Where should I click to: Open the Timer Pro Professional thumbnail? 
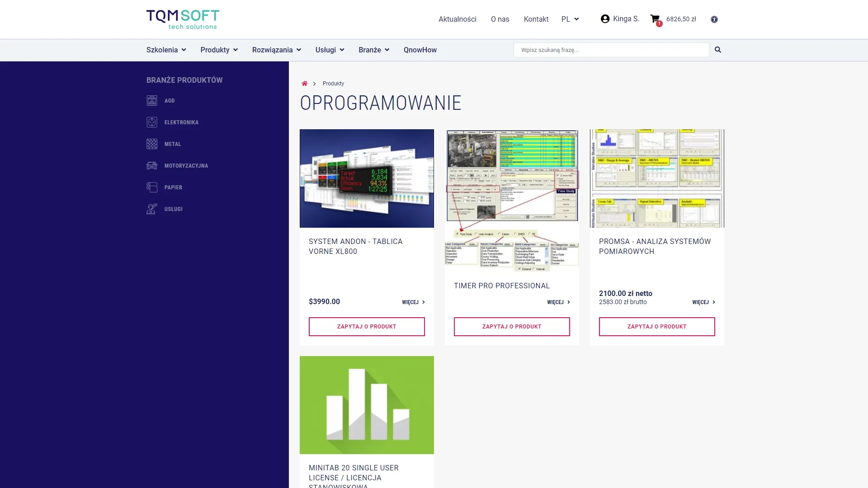512,201
